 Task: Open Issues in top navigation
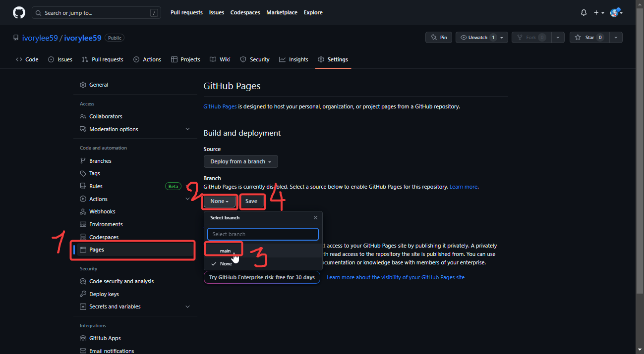point(217,13)
